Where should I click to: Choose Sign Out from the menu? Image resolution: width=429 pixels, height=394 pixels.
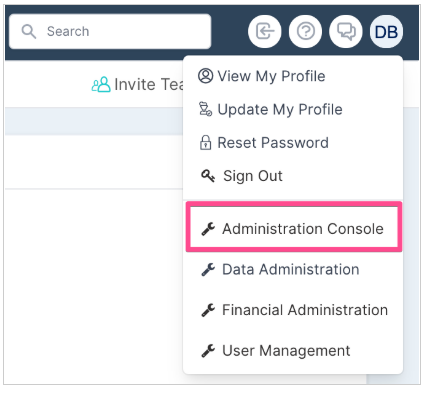242,176
